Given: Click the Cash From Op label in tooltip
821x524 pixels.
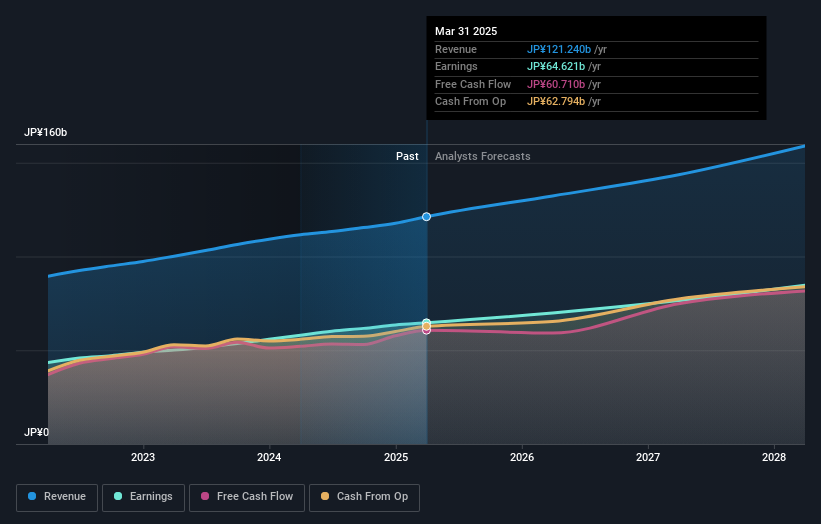Looking at the screenshot, I should coord(470,102).
